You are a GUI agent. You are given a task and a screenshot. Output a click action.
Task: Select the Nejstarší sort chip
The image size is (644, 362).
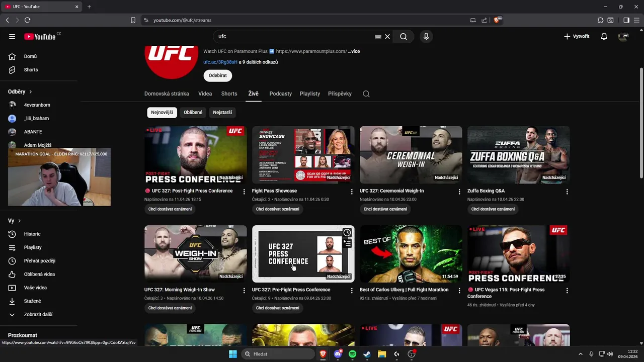222,113
